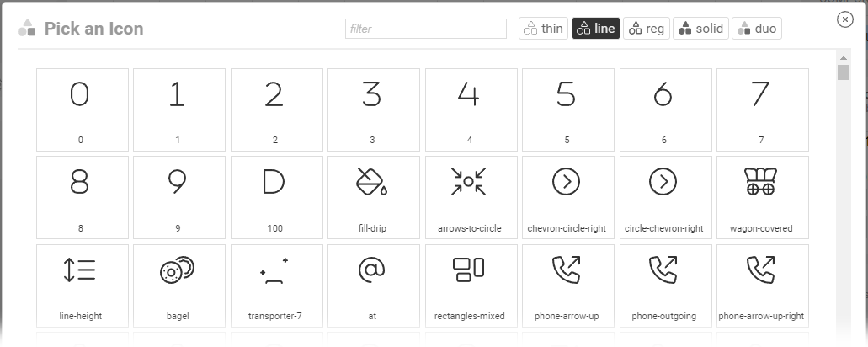Choose the chevron-circle-right icon
This screenshot has height=347, width=868.
[x=568, y=198]
